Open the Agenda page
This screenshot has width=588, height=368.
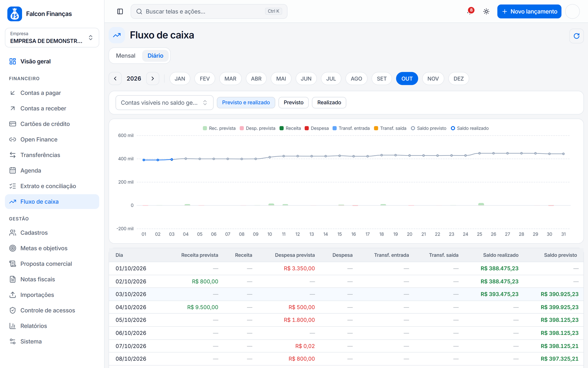[x=52, y=171]
